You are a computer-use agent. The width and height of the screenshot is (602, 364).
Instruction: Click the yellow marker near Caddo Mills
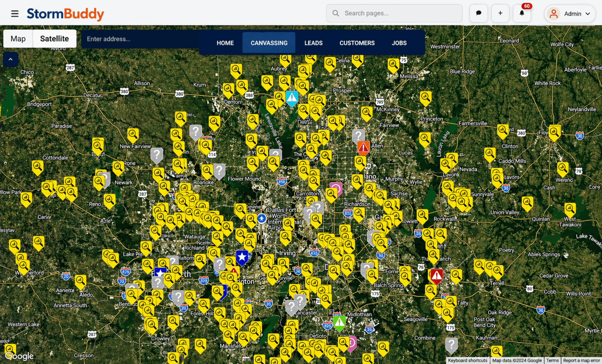click(x=489, y=155)
